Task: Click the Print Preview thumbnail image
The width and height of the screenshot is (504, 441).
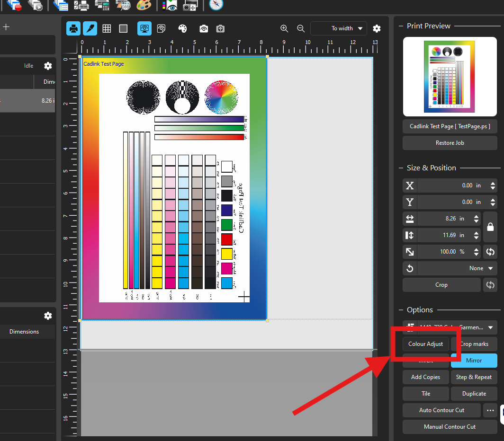Action: pyautogui.click(x=450, y=77)
